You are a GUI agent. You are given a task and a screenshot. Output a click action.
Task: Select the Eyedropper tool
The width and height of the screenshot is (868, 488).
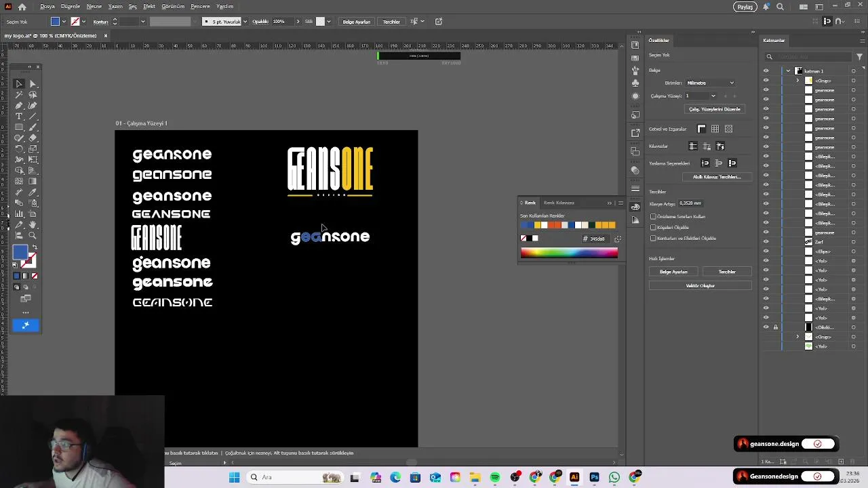point(33,192)
